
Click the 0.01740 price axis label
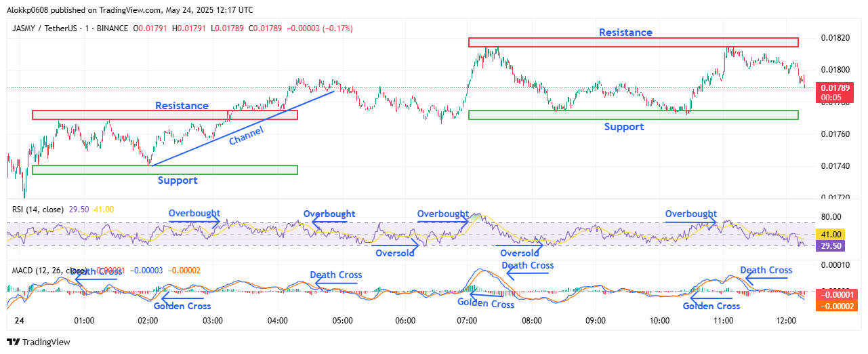coord(836,166)
